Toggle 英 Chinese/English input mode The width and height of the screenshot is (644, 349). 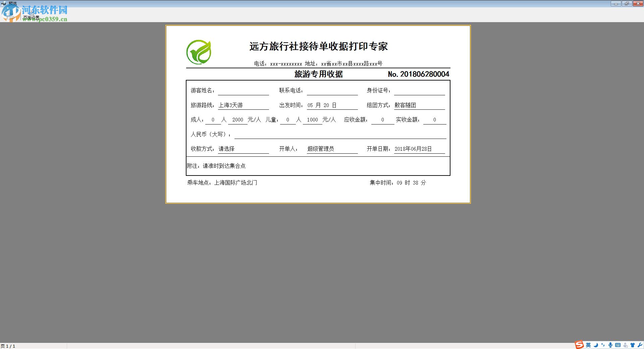pyautogui.click(x=588, y=345)
